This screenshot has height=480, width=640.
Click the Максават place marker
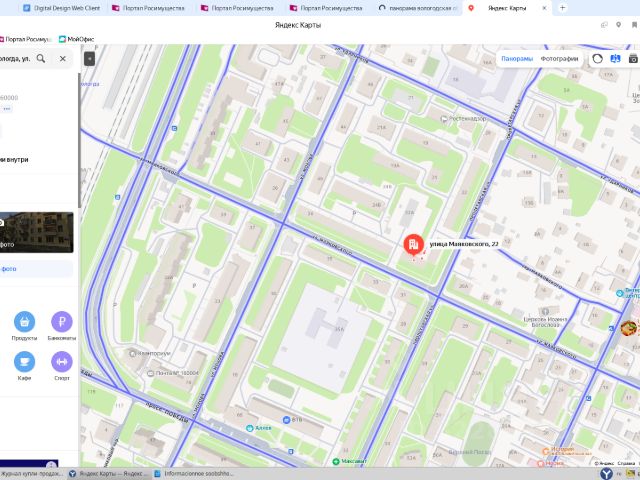[336, 461]
